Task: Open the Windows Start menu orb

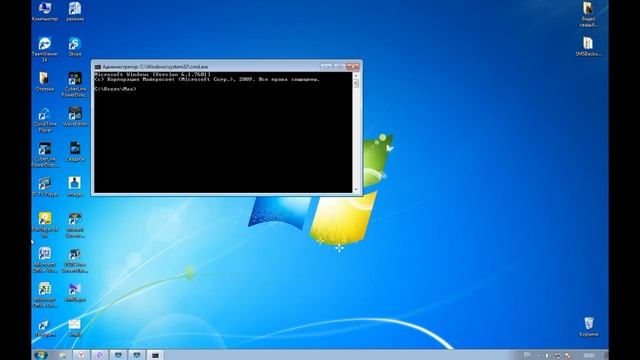Action: (x=41, y=355)
